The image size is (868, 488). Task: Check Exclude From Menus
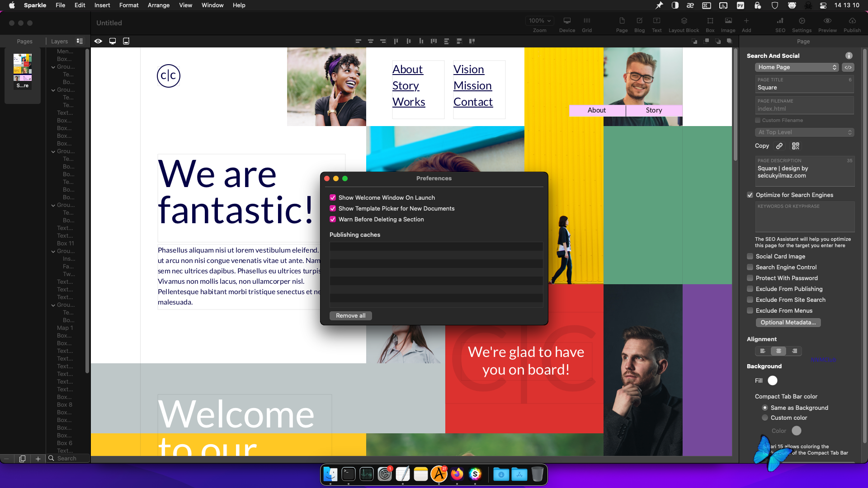point(750,310)
